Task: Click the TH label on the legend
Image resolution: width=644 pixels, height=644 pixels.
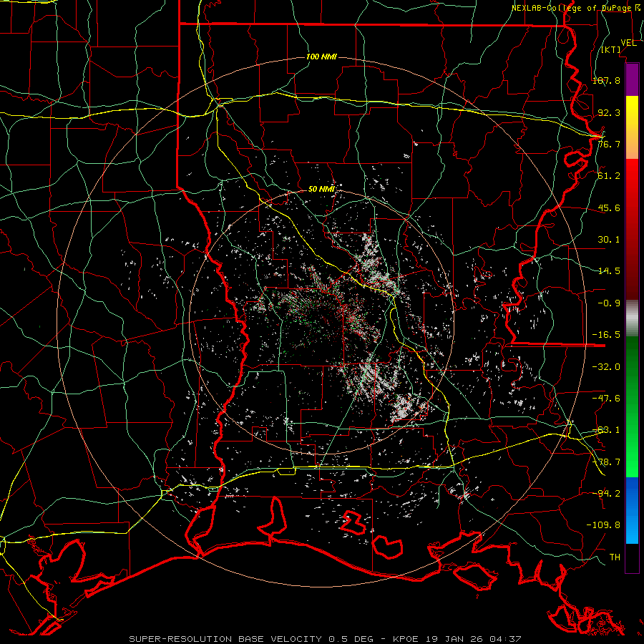Action: [615, 557]
